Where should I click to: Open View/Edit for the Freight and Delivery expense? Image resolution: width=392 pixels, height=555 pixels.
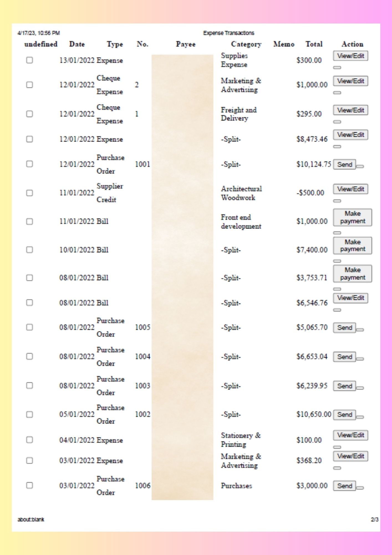(x=350, y=110)
